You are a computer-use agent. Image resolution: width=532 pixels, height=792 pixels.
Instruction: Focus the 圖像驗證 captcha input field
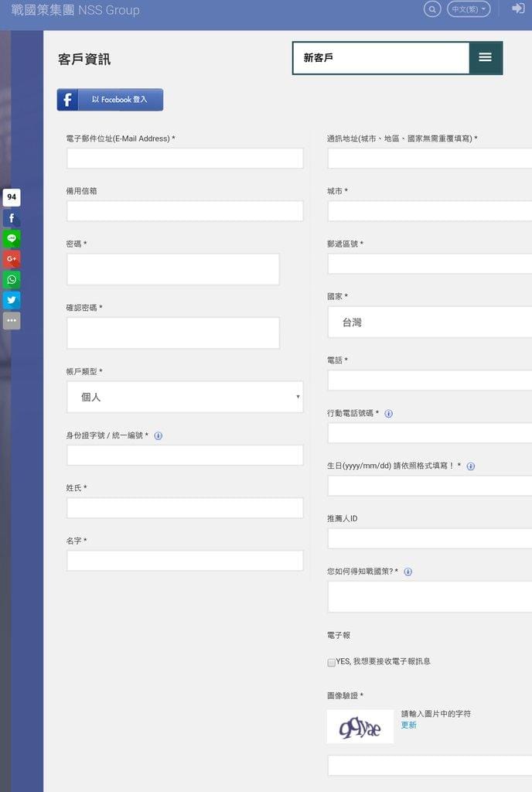[x=430, y=765]
